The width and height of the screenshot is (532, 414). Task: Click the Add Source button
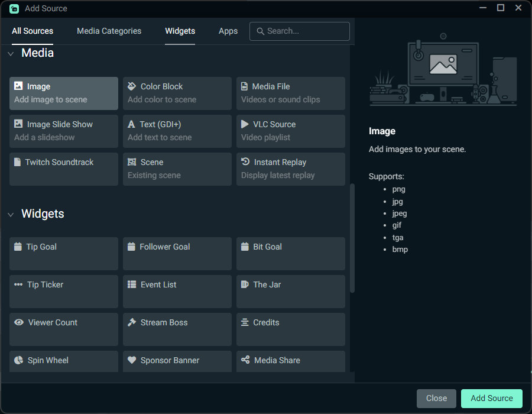491,398
